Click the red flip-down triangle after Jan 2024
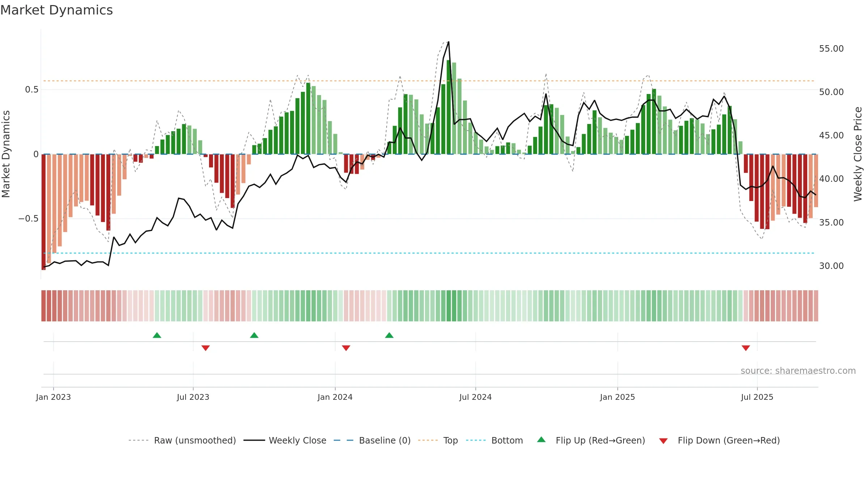 (346, 348)
